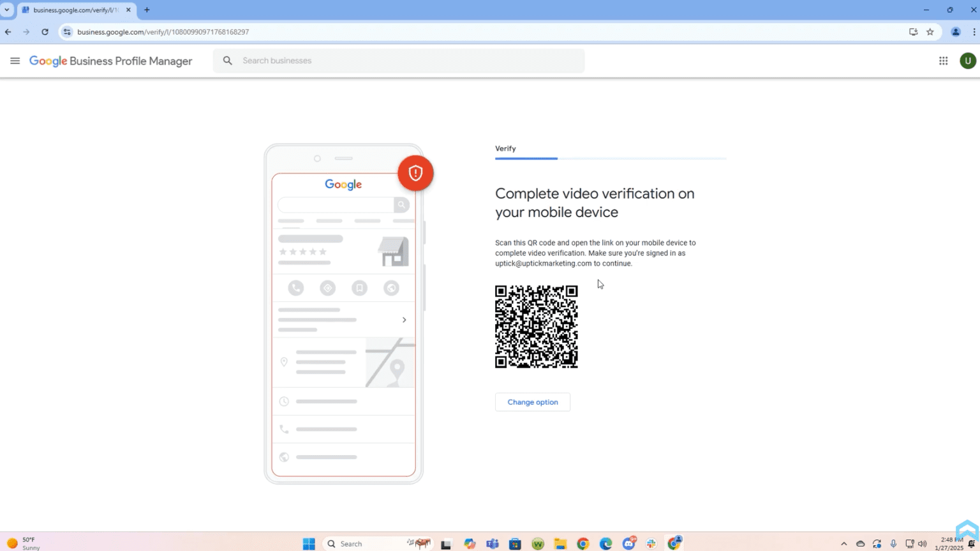The image size is (980, 551).
Task: Click the install app icon in address bar
Action: (913, 32)
